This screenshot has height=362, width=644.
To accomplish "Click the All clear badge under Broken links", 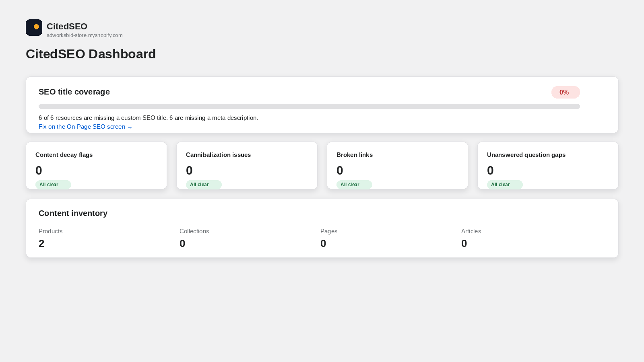I will (x=354, y=185).
